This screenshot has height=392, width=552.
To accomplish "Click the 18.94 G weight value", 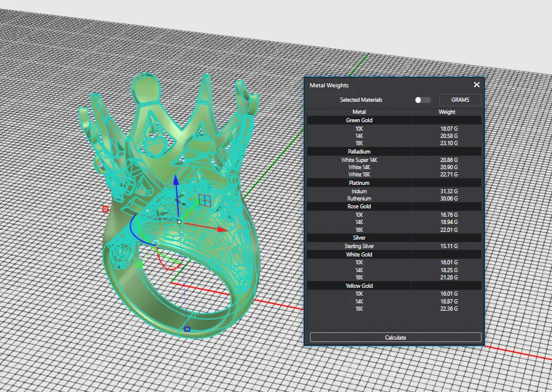I will click(449, 222).
